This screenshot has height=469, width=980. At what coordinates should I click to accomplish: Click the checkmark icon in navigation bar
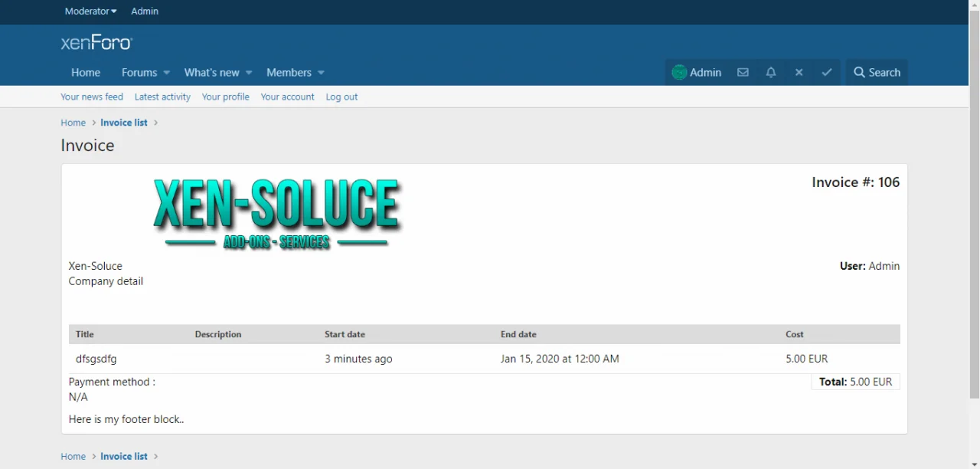tap(827, 73)
